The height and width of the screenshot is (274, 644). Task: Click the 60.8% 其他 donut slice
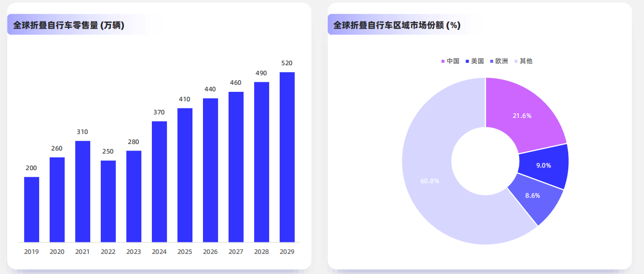click(430, 181)
